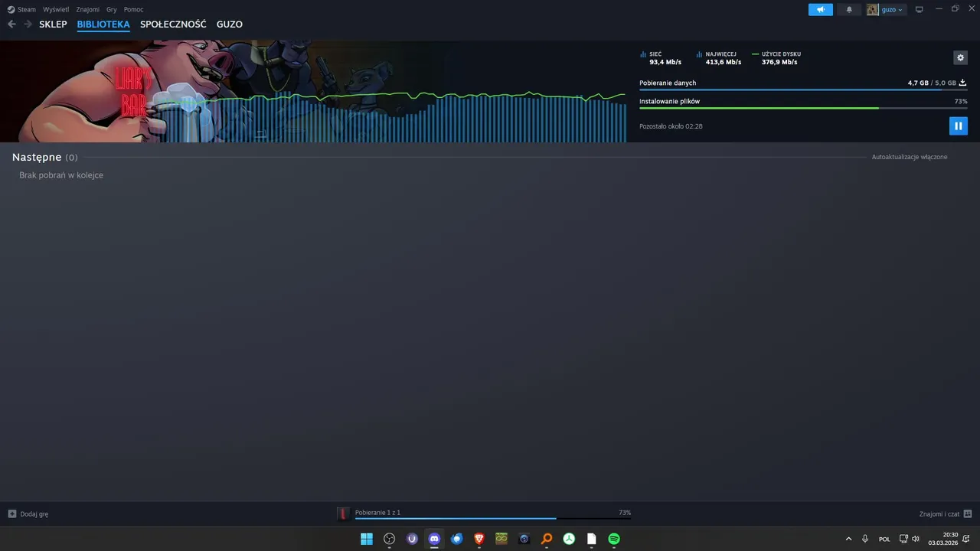
Task: Open the Znajomi menu
Action: pyautogui.click(x=87, y=9)
